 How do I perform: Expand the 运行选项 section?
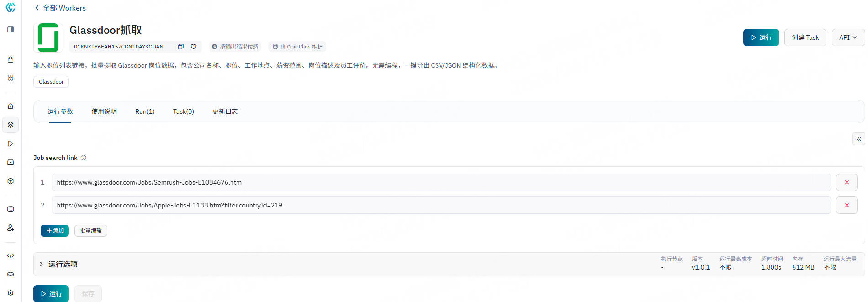pos(42,264)
